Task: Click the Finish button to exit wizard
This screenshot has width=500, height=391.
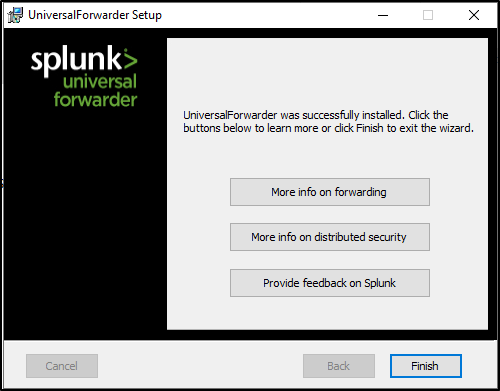Action: pos(426,366)
